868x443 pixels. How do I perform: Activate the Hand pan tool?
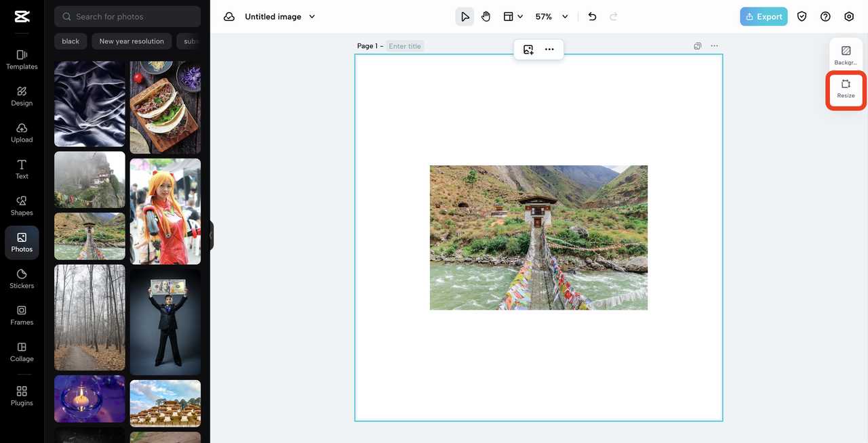[x=486, y=16]
